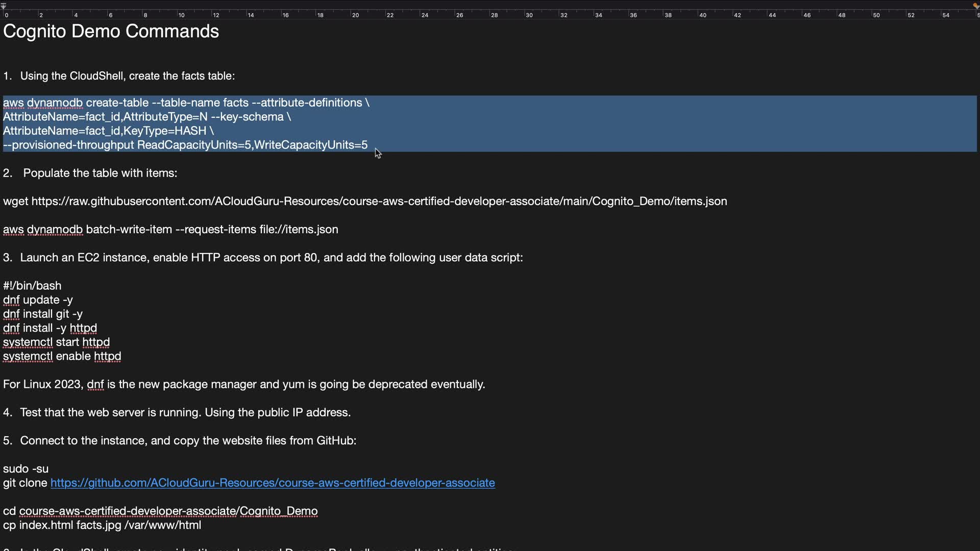Click the 'cp index.html facts.jpg' line
This screenshot has width=980, height=551.
[102, 525]
